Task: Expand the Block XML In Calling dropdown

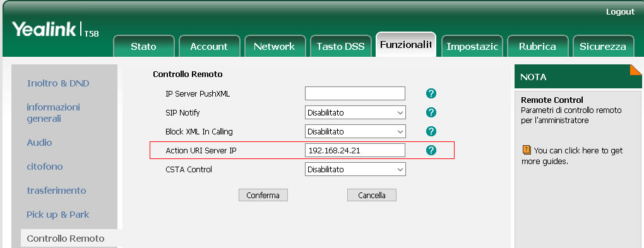Action: coord(355,131)
